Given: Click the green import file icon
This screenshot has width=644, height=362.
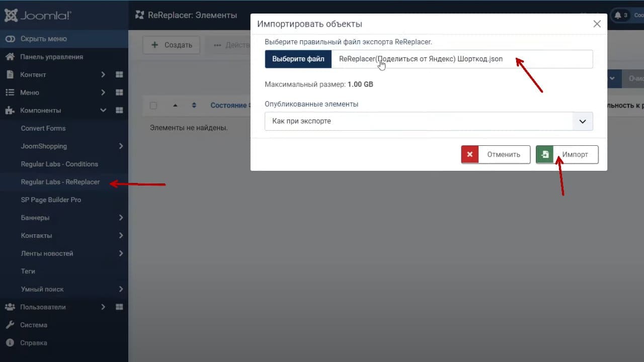Looking at the screenshot, I should pyautogui.click(x=544, y=154).
